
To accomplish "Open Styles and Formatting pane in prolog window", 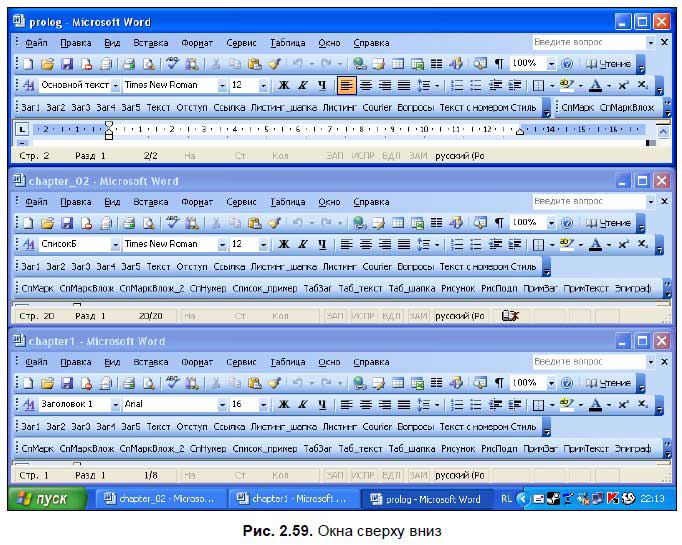I will point(28,85).
